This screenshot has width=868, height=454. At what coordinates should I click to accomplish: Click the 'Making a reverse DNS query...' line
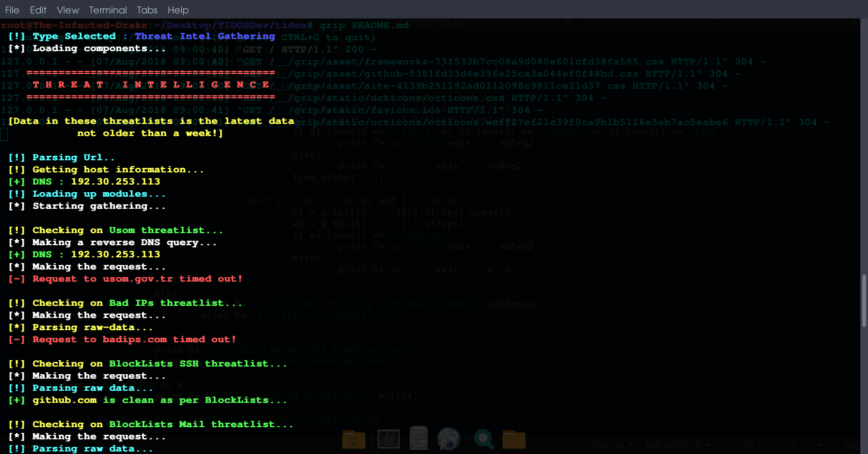click(113, 243)
